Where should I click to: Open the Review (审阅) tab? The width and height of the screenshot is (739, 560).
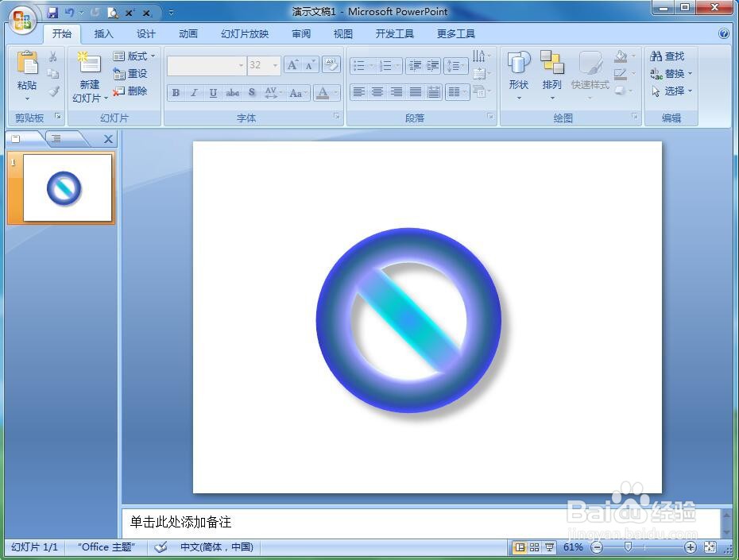pyautogui.click(x=301, y=34)
